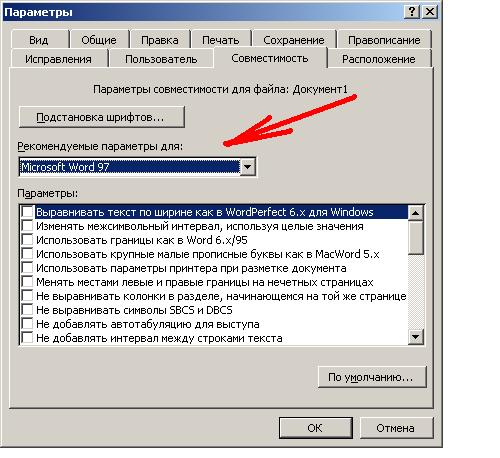The height and width of the screenshot is (458, 500).
Task: Select the Правка tab
Action: point(160,40)
